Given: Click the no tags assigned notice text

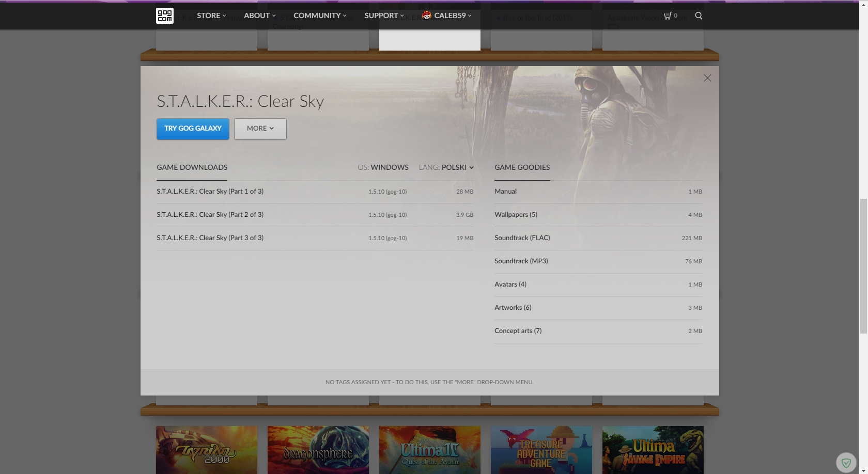Looking at the screenshot, I should (429, 382).
